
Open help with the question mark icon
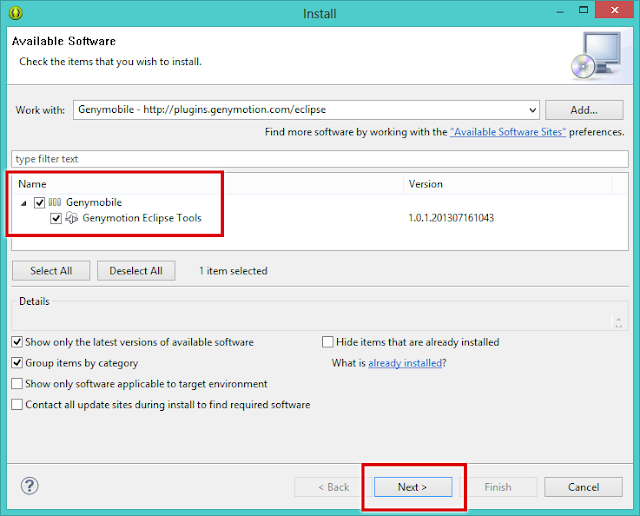29,486
